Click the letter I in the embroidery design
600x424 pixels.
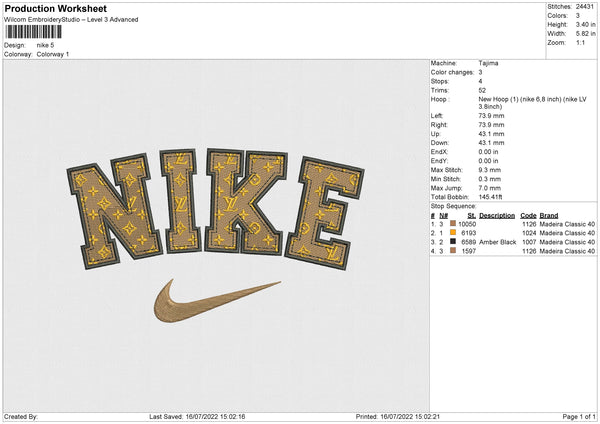(180, 201)
